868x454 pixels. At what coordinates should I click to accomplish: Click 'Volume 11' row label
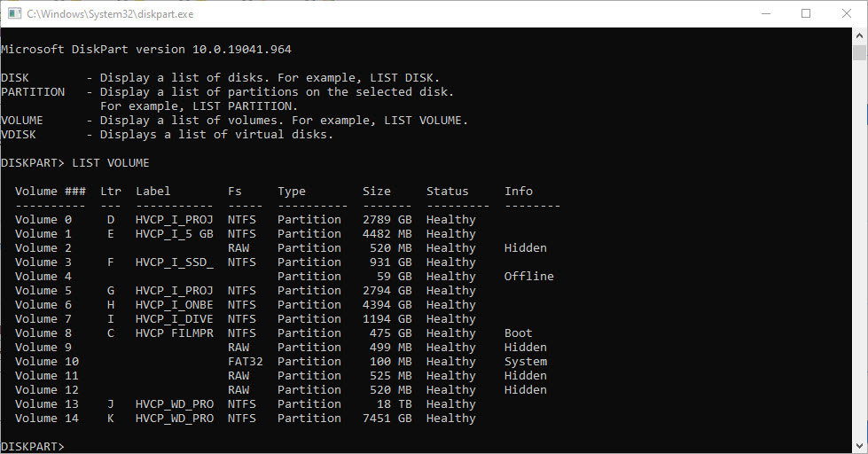(47, 375)
